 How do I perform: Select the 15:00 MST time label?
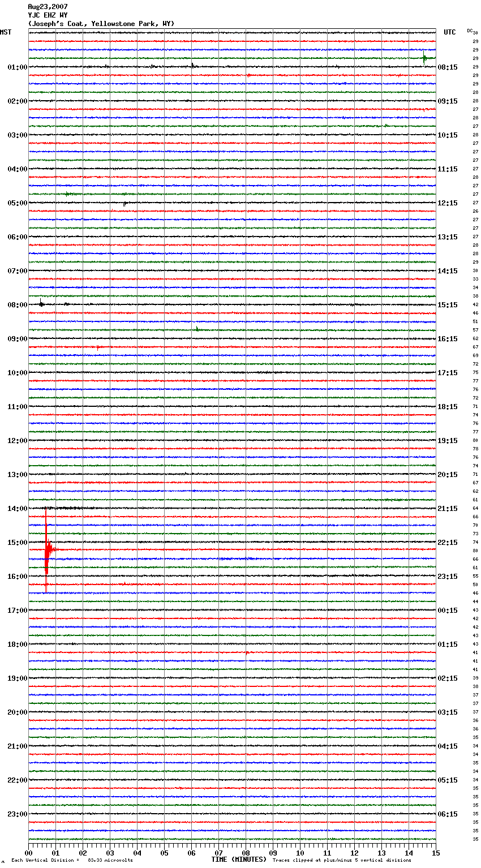(18, 543)
